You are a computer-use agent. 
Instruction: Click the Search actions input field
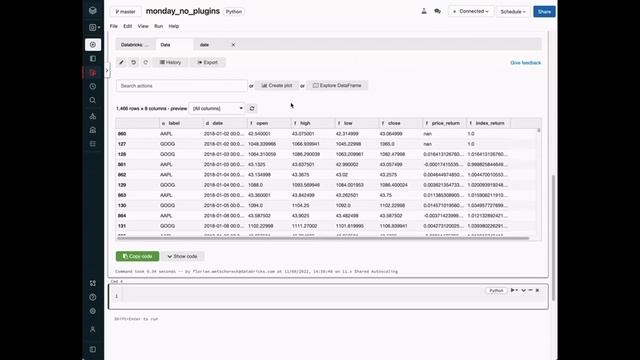click(182, 86)
